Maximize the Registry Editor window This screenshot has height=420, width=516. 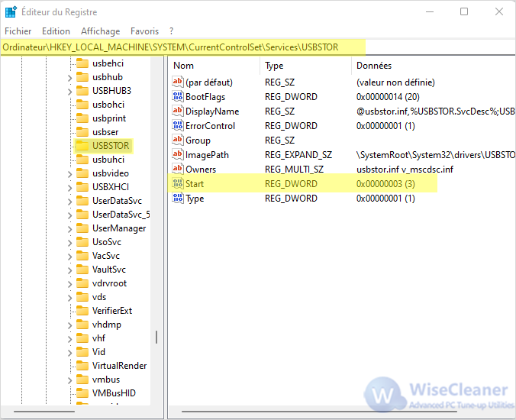pos(464,11)
